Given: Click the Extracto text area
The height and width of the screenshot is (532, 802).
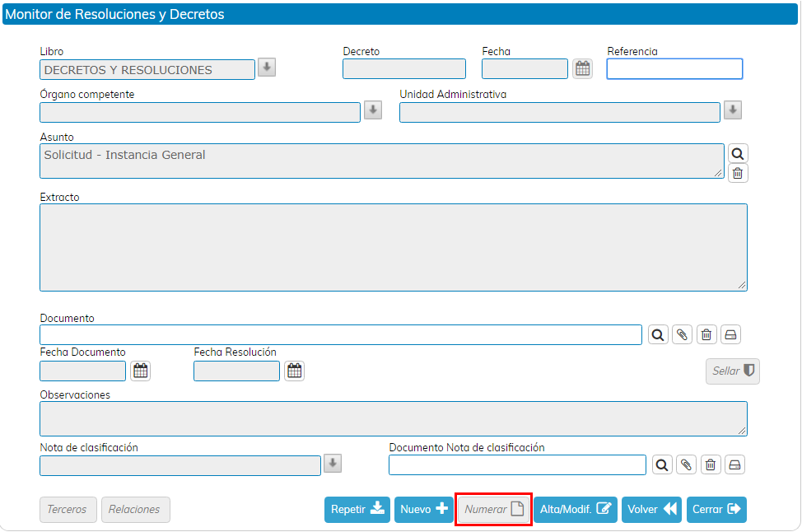Looking at the screenshot, I should point(394,248).
